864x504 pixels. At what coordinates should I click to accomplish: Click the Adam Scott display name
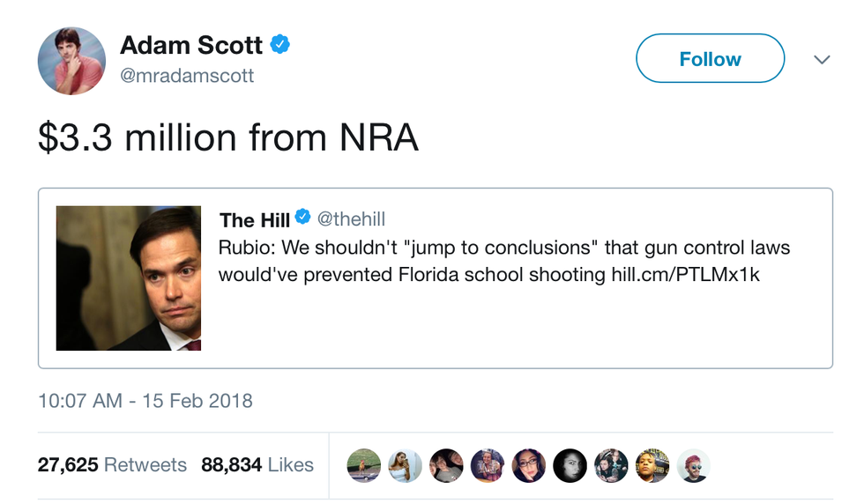pyautogui.click(x=191, y=44)
